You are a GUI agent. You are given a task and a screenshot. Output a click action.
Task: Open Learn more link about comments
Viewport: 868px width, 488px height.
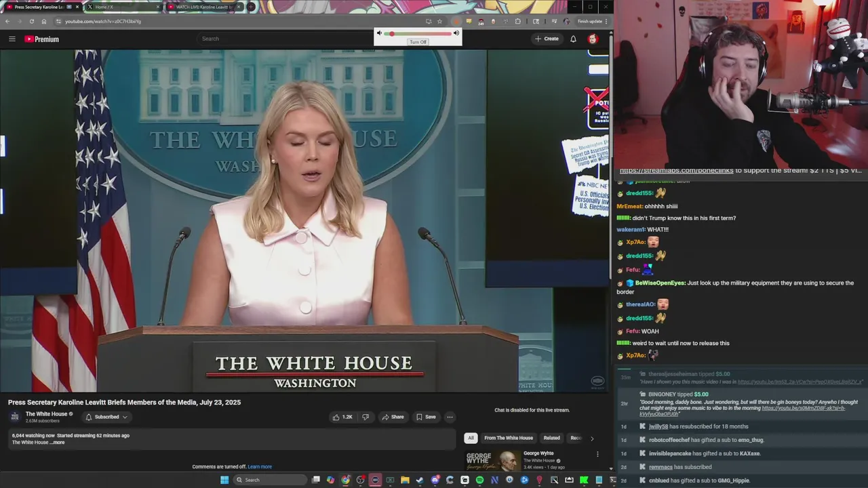pyautogui.click(x=260, y=466)
